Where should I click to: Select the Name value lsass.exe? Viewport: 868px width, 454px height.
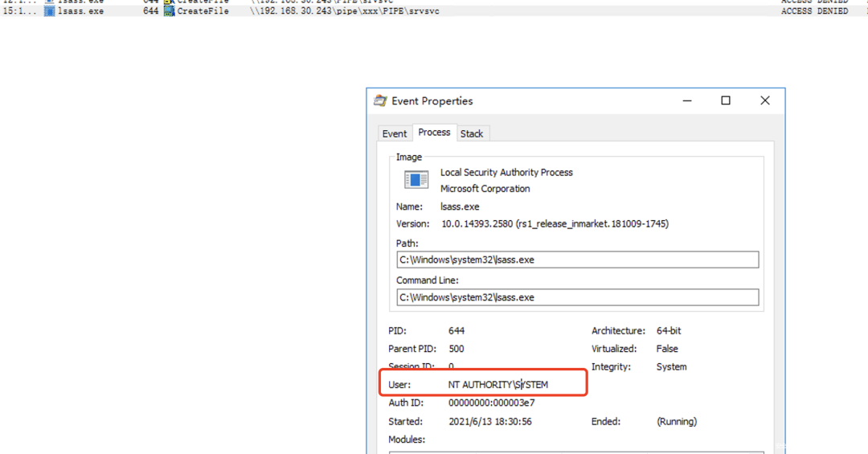[x=460, y=207]
